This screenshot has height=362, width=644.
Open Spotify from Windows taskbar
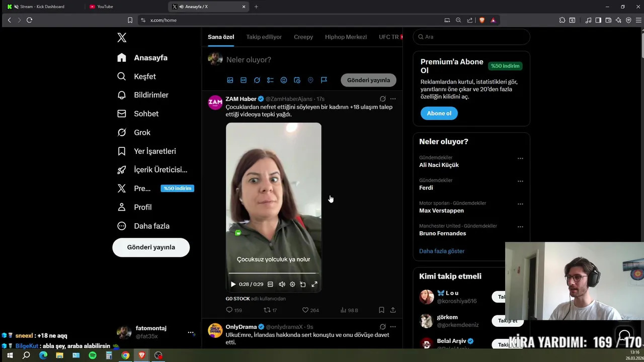point(93,355)
